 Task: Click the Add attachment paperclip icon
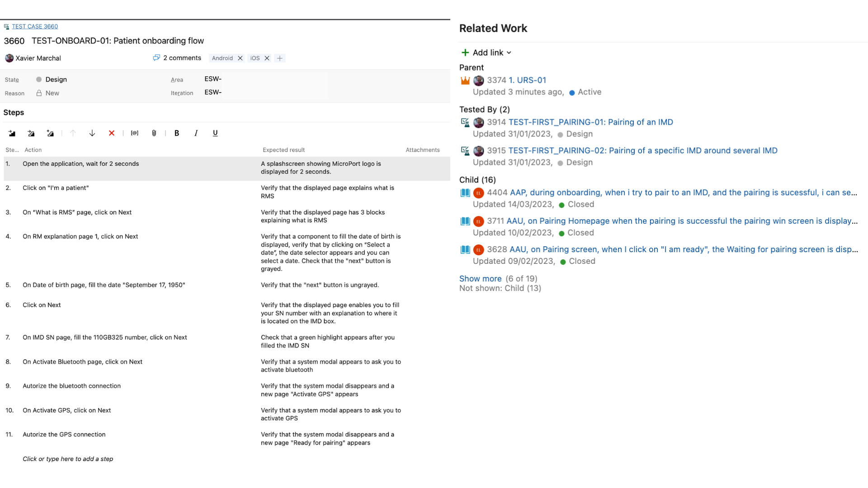(154, 133)
